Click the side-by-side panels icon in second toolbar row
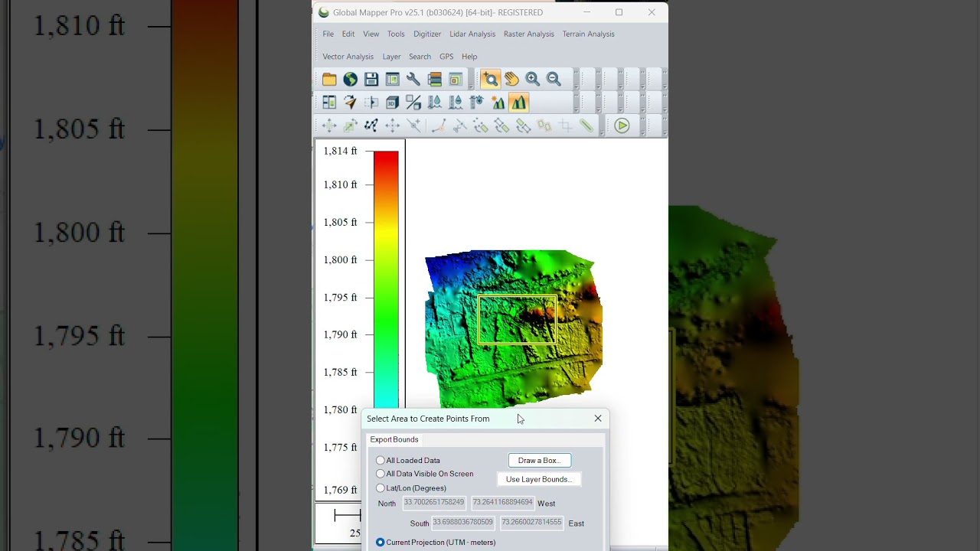Image resolution: width=980 pixels, height=551 pixels. coord(329,103)
